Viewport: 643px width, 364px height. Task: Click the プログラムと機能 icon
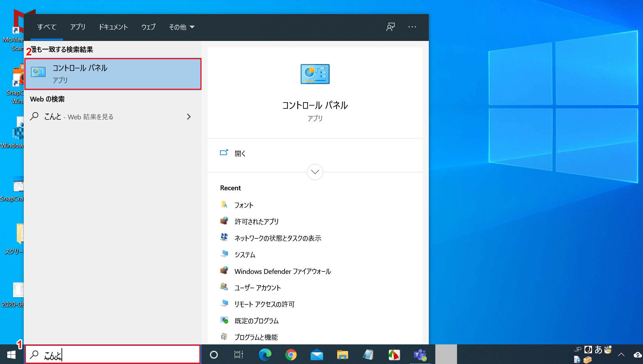(x=224, y=337)
